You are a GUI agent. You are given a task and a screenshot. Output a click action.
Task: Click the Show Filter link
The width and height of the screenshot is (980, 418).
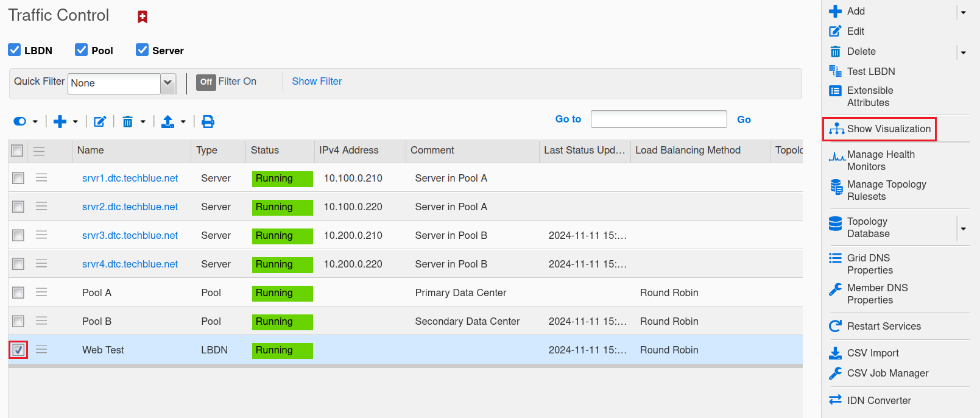pos(317,82)
